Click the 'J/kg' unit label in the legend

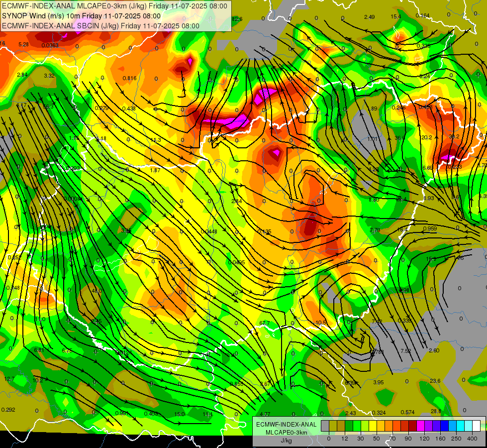(286, 441)
